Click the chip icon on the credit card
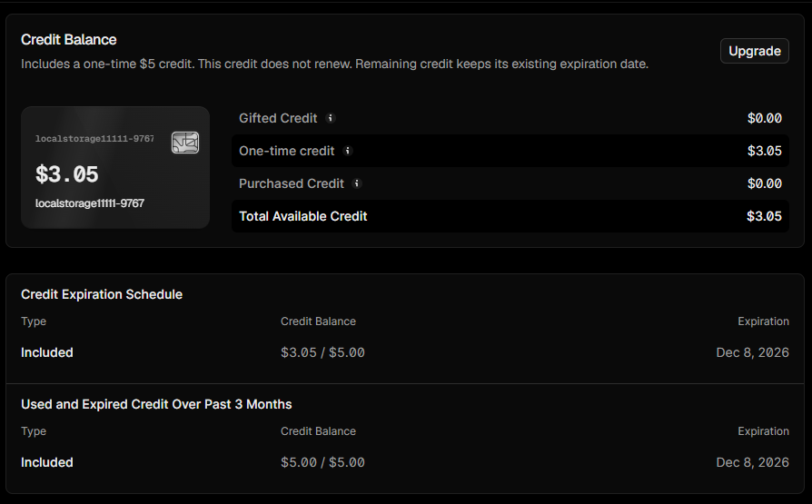This screenshot has height=504, width=812. pyautogui.click(x=185, y=143)
